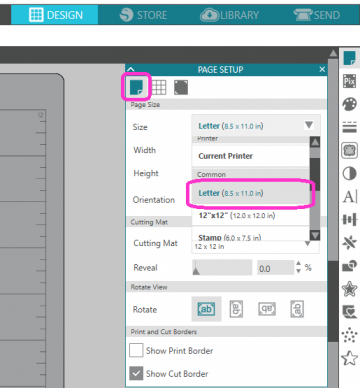Go to the STORE tab
This screenshot has width=360, height=388.
tap(143, 15)
